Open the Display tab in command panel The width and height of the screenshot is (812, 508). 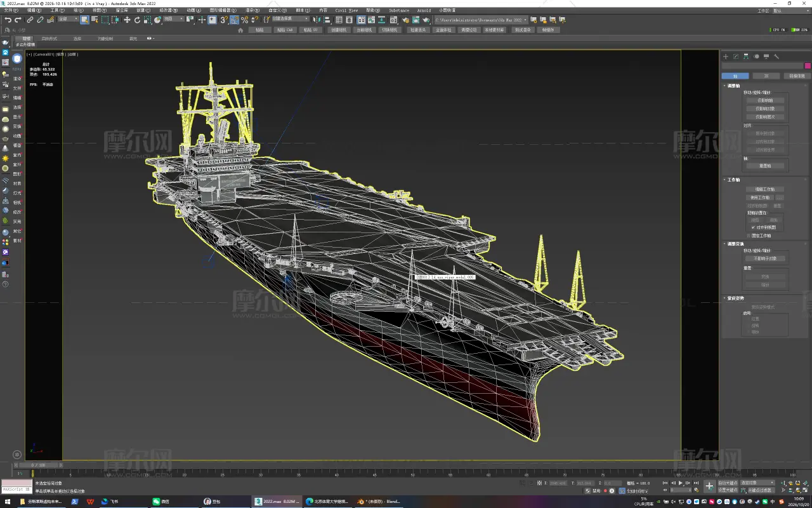(766, 57)
